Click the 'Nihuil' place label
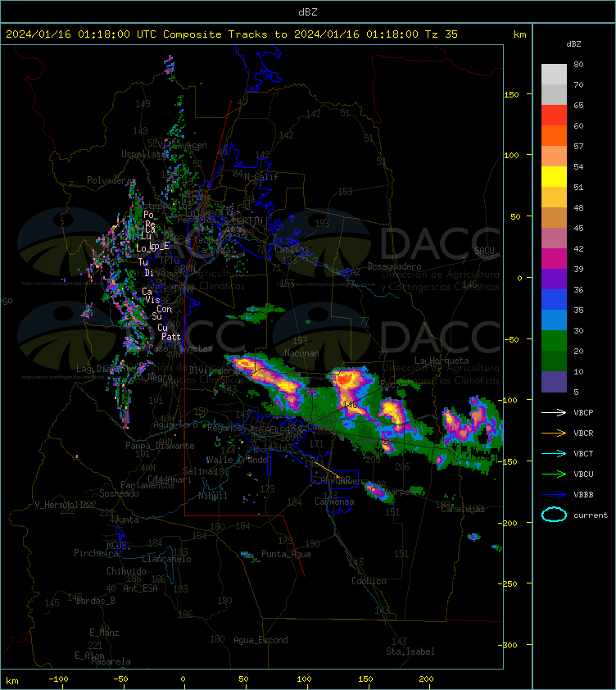Screen dimensions: 616x690 click(x=213, y=496)
